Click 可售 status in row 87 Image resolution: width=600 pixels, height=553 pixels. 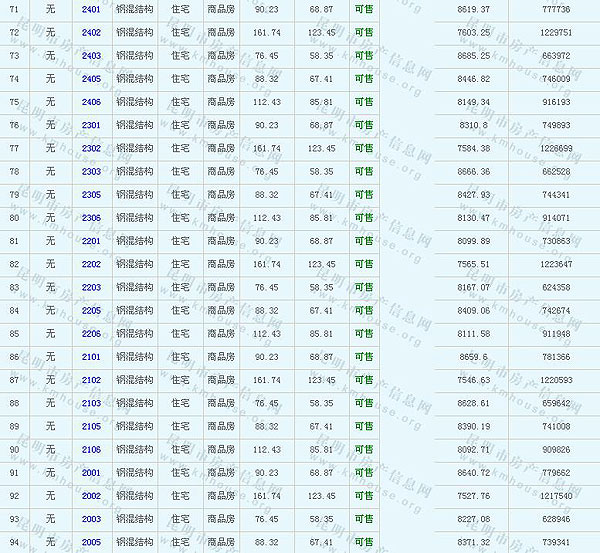[x=365, y=380]
